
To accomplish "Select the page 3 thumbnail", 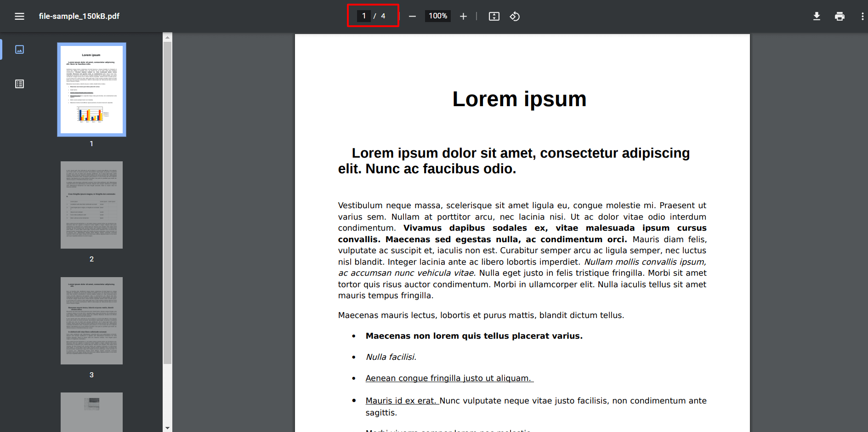I will [91, 320].
